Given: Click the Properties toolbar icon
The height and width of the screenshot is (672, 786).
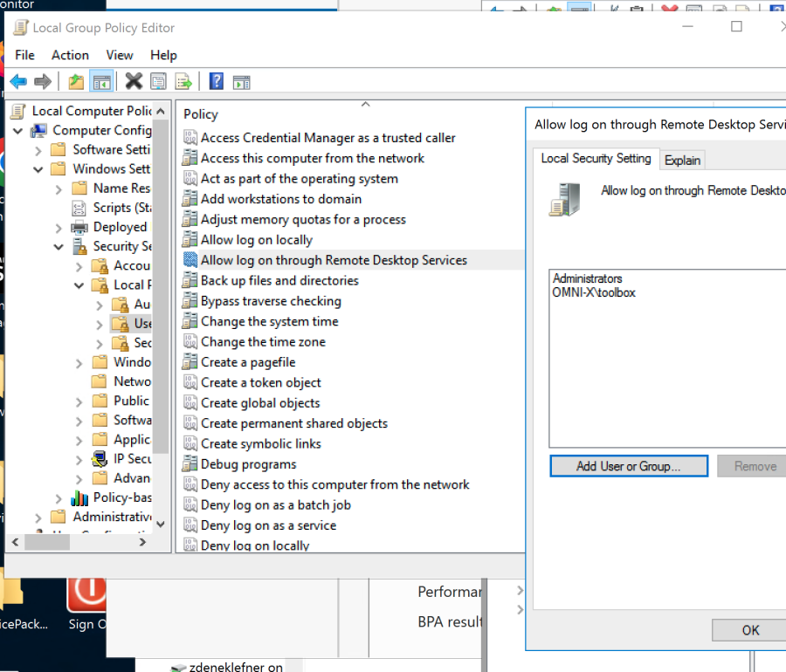Looking at the screenshot, I should click(x=157, y=80).
